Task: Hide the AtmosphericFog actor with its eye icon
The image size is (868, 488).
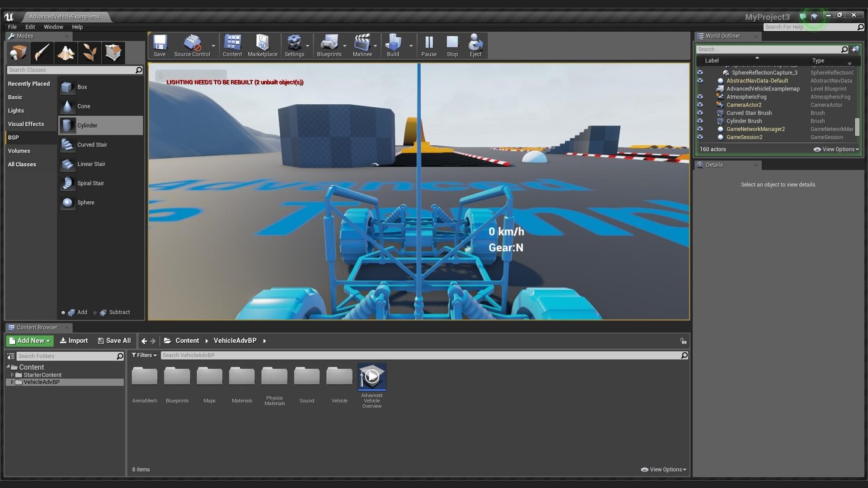Action: pos(700,96)
